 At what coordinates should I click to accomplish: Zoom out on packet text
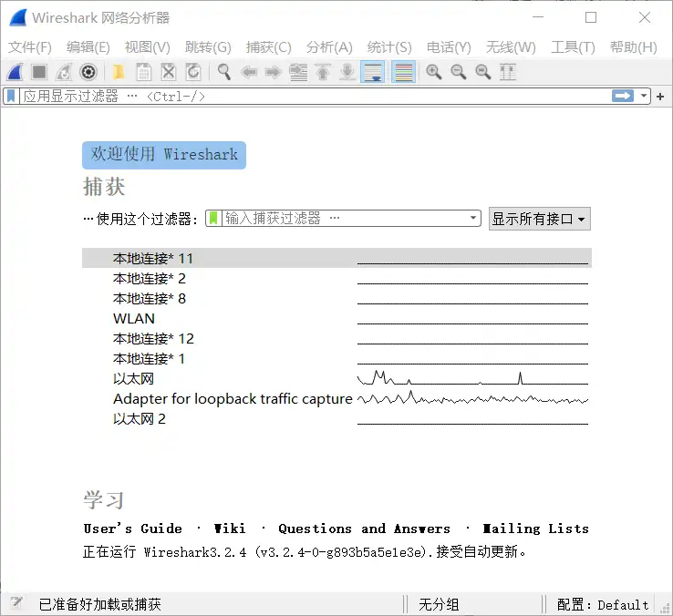click(x=459, y=72)
